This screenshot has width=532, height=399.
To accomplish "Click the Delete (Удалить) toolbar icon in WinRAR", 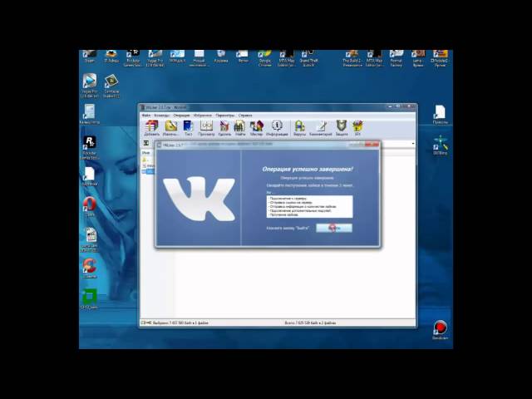I will [224, 128].
